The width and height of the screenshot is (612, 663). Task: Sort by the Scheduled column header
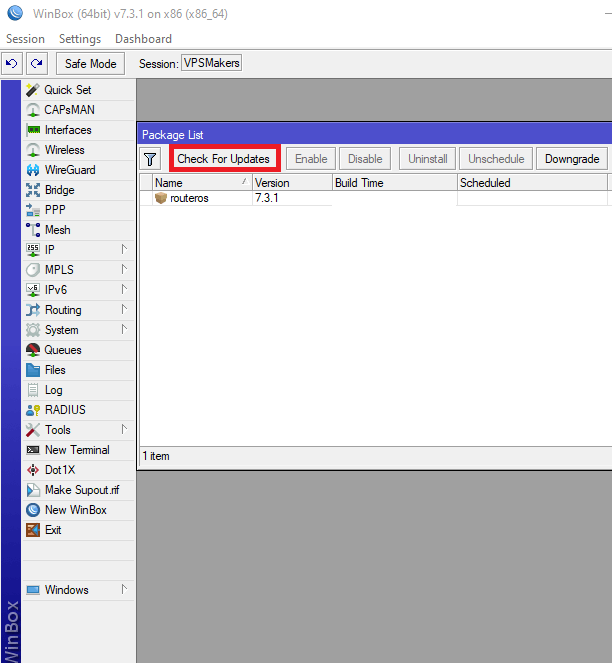(532, 183)
